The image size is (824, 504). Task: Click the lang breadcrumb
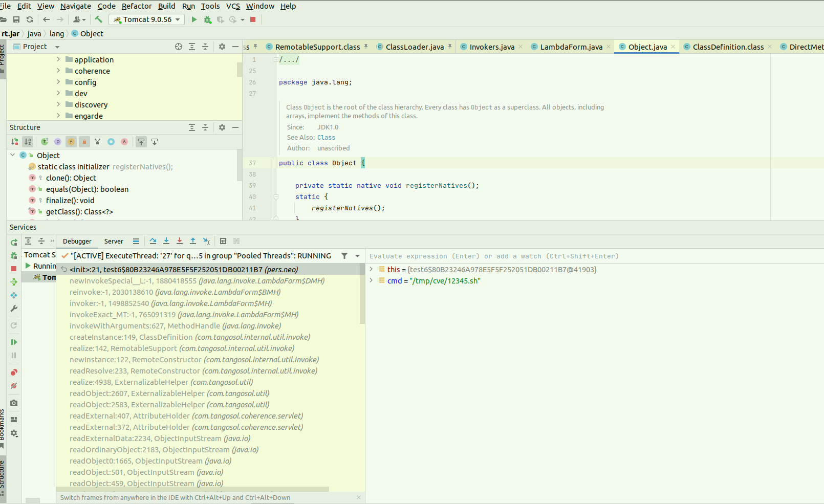tap(57, 34)
